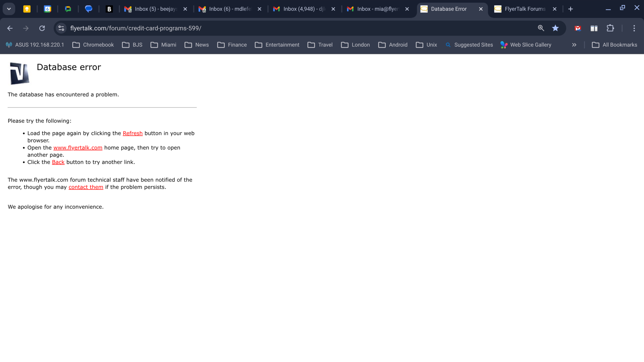Open a new tab with plus button
Image resolution: width=644 pixels, height=362 pixels.
[x=571, y=9]
